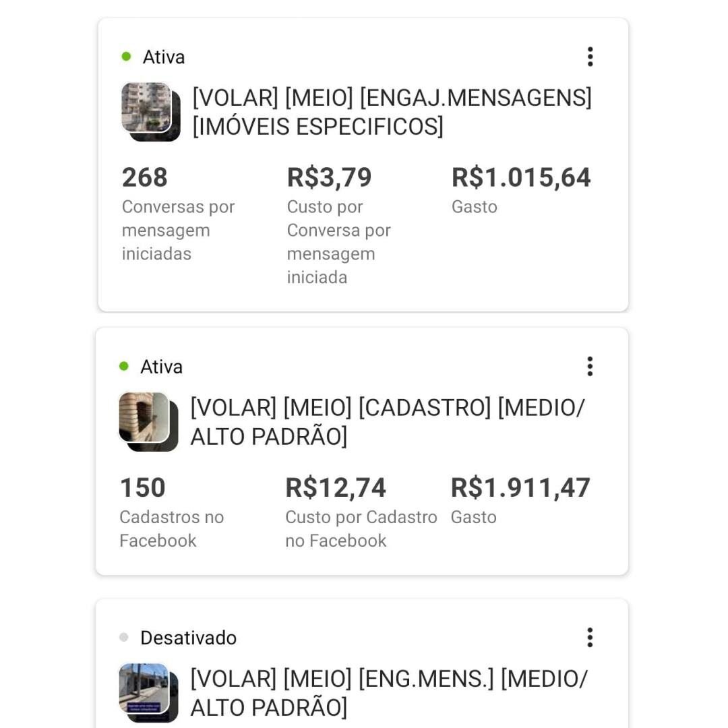Open [VOLAR] [MEIO] [CADASTRO] campaign title
Screen dimensions: 728x728
tap(388, 422)
